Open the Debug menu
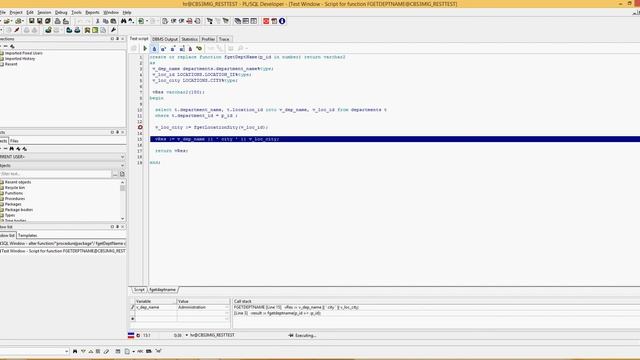The image size is (640, 360). pyautogui.click(x=61, y=13)
